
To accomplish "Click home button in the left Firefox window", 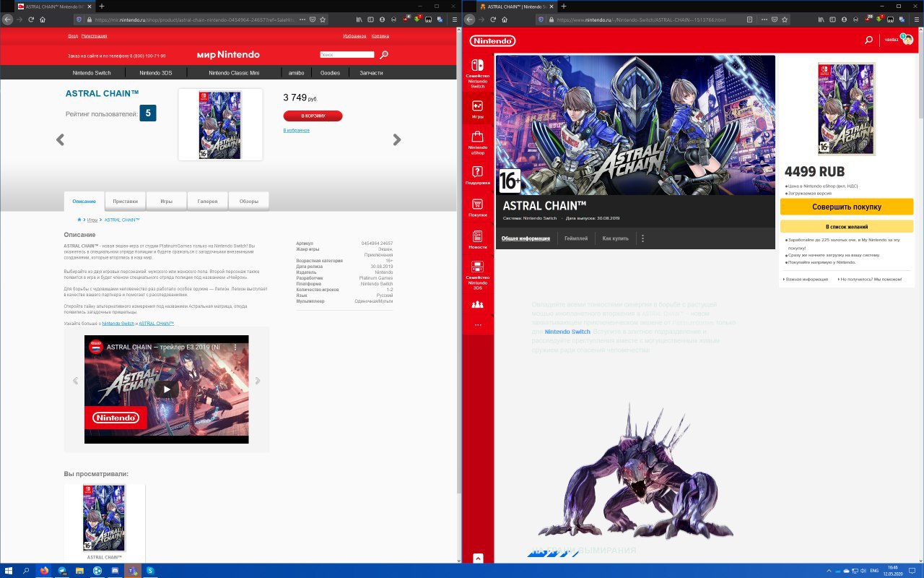I will [43, 19].
